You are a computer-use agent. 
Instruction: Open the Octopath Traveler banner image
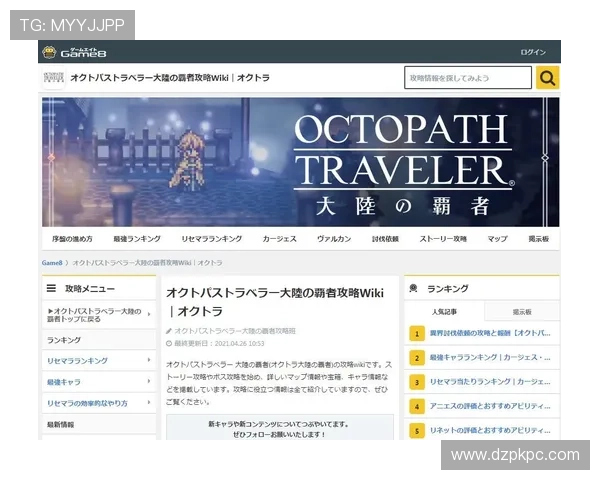pyautogui.click(x=300, y=162)
